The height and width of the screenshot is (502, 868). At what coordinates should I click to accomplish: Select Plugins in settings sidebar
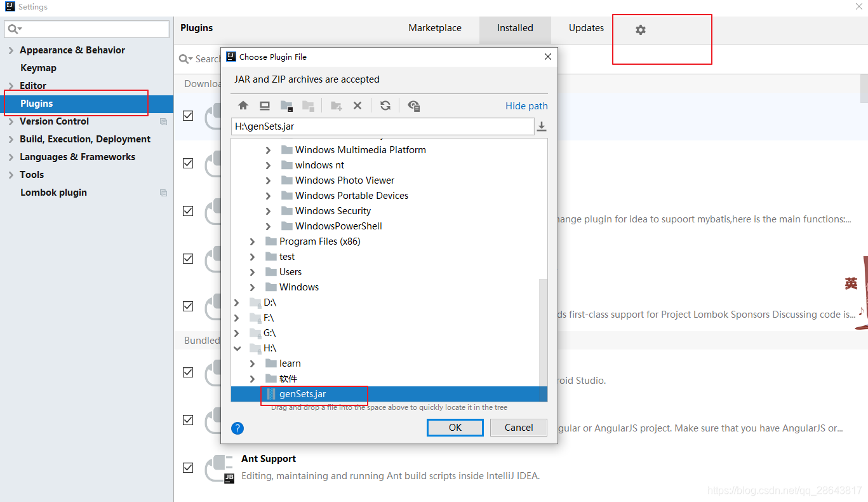[86, 104]
